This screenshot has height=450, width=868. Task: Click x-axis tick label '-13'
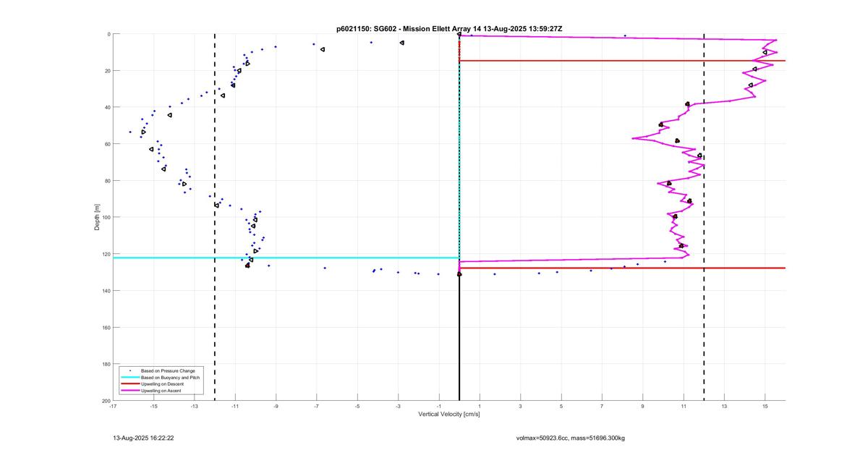(x=195, y=407)
